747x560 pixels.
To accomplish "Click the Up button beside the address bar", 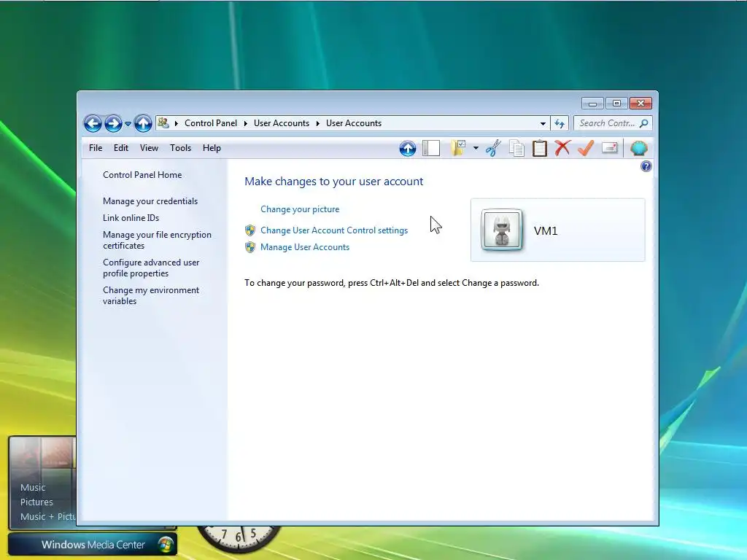I will coord(142,124).
